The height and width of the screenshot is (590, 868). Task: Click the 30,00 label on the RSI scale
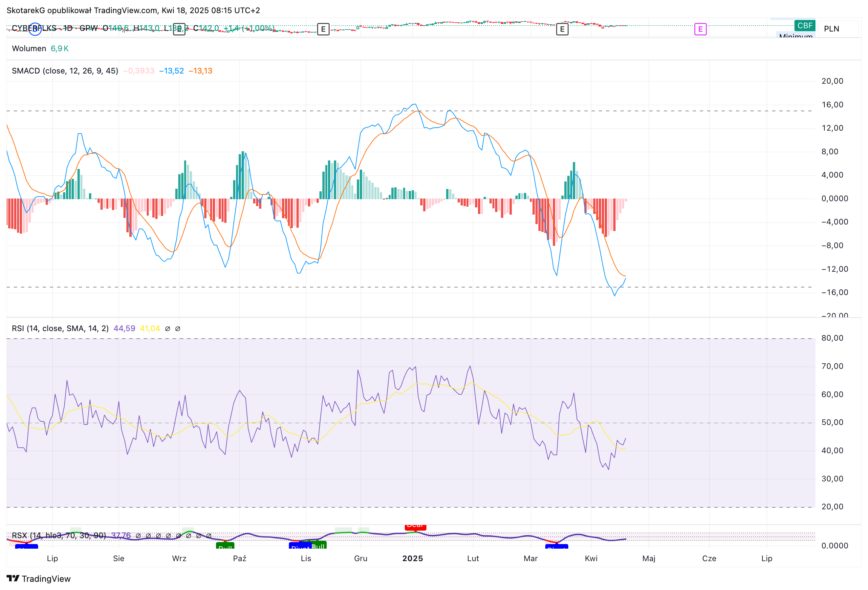click(832, 479)
